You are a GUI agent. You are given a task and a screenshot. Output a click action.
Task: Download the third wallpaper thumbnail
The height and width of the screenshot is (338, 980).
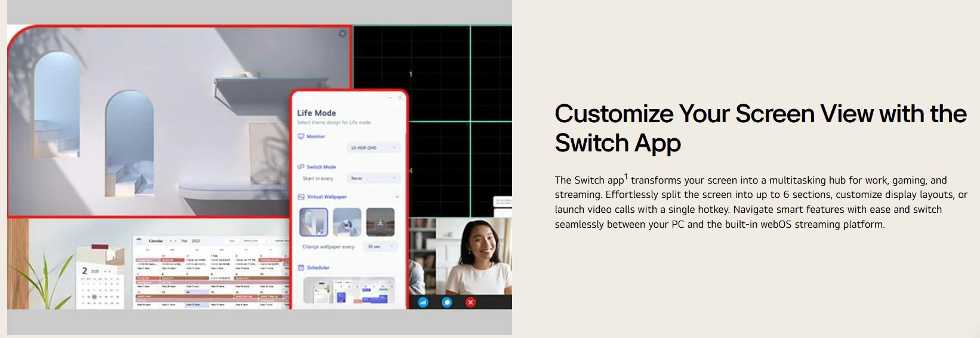(380, 222)
